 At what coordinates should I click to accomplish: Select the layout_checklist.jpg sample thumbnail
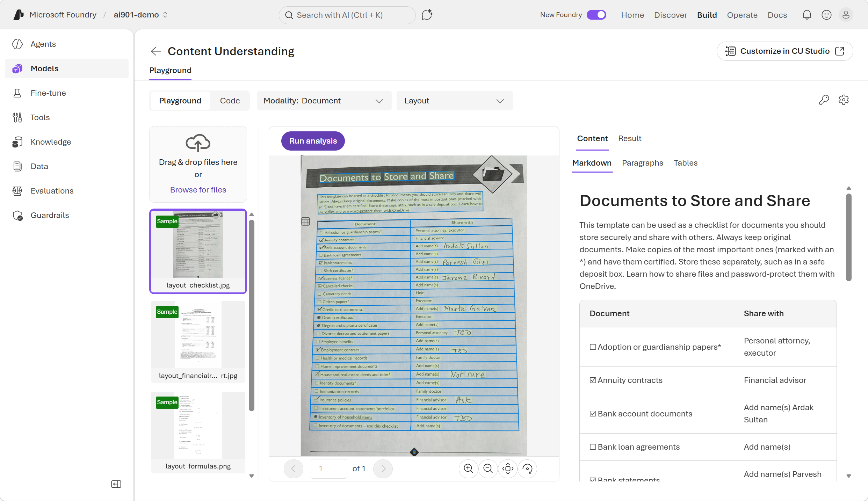198,251
